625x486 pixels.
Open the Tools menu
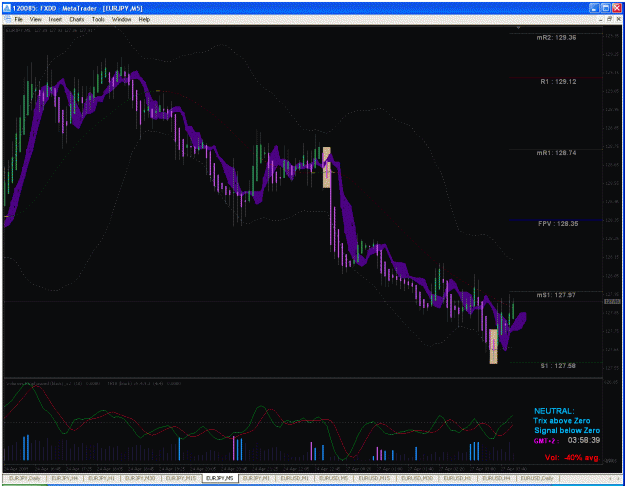pos(98,19)
